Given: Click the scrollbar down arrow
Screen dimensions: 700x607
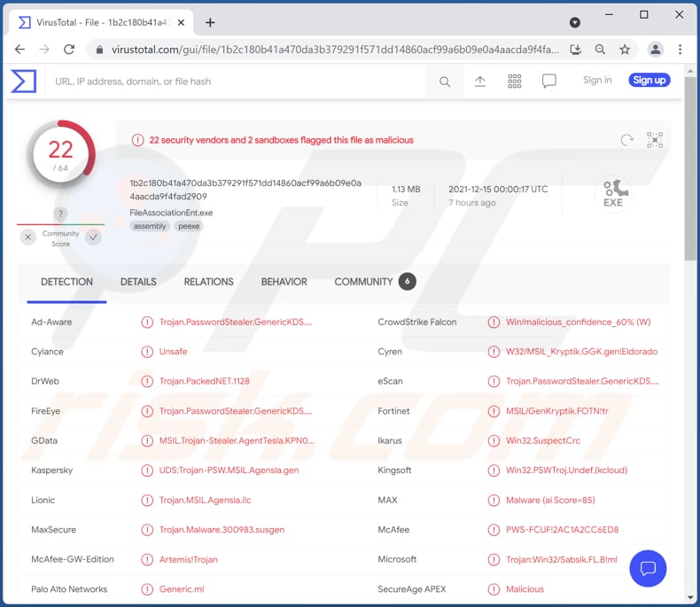Looking at the screenshot, I should pos(690,597).
